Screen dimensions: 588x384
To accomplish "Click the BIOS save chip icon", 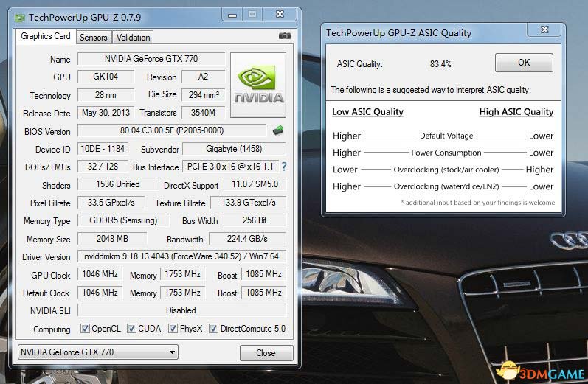I will click(278, 130).
